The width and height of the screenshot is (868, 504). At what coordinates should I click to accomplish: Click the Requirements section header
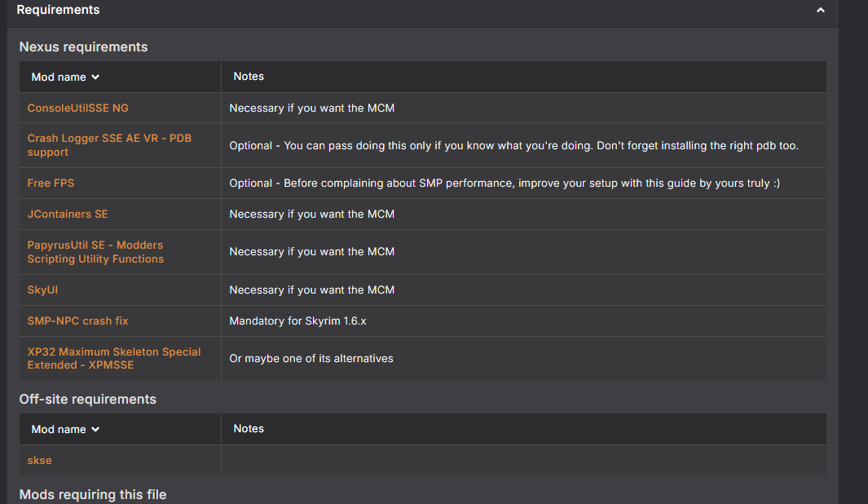click(x=58, y=10)
